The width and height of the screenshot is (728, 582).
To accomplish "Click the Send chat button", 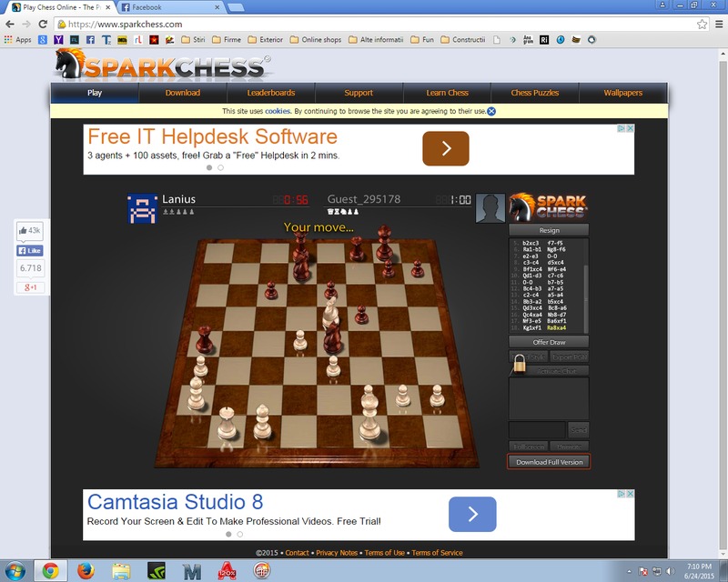I will pos(579,430).
